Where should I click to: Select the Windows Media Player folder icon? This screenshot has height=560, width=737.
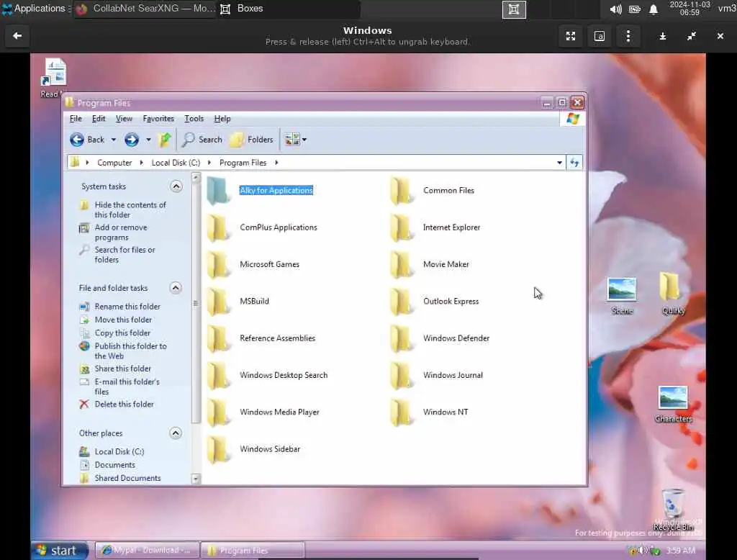pyautogui.click(x=218, y=412)
